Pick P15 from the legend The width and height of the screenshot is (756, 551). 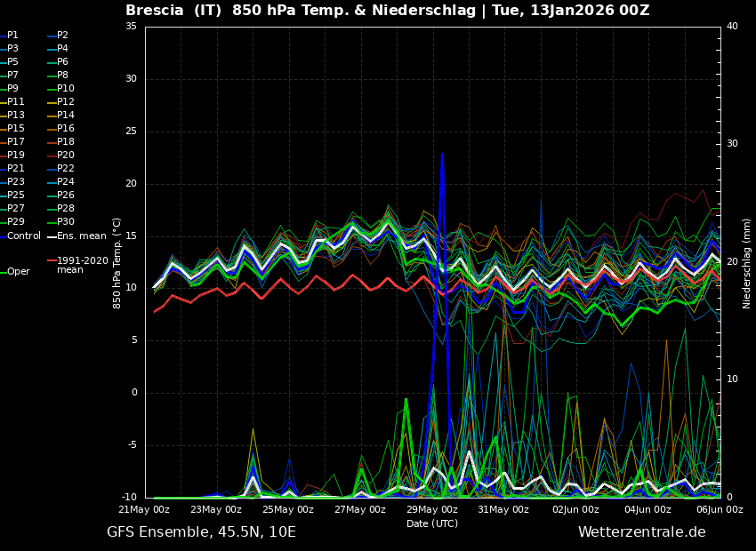point(15,128)
